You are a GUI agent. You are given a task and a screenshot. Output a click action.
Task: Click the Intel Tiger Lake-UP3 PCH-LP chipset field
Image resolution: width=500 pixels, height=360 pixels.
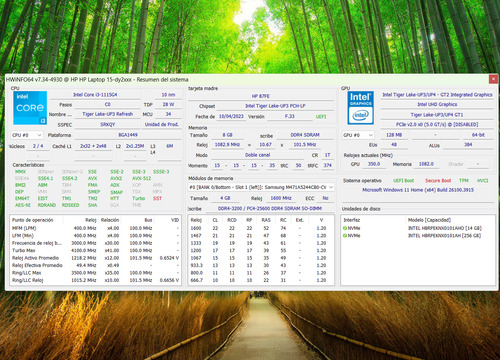pyautogui.click(x=275, y=106)
